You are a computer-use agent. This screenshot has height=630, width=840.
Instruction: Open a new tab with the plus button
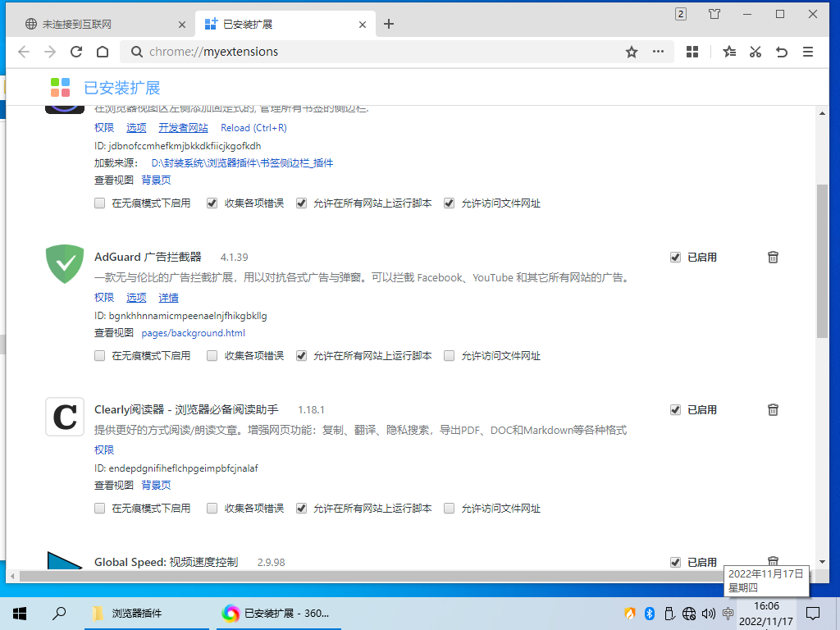pyautogui.click(x=389, y=24)
